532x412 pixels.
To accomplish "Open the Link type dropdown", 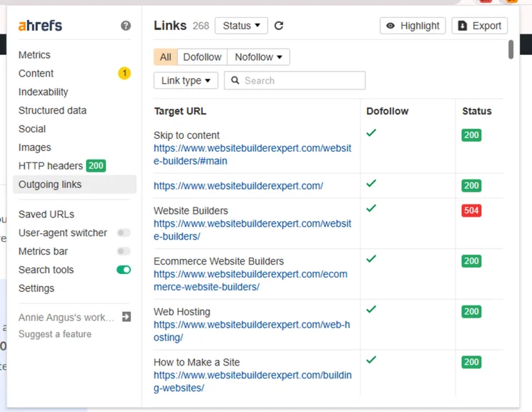I will (x=186, y=80).
